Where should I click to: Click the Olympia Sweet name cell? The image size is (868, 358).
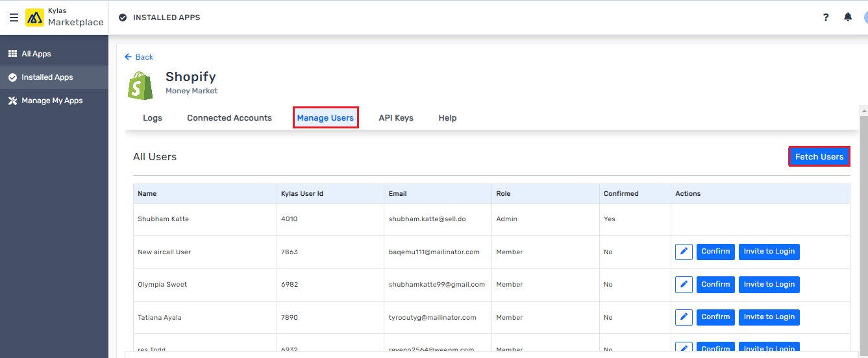pyautogui.click(x=205, y=285)
